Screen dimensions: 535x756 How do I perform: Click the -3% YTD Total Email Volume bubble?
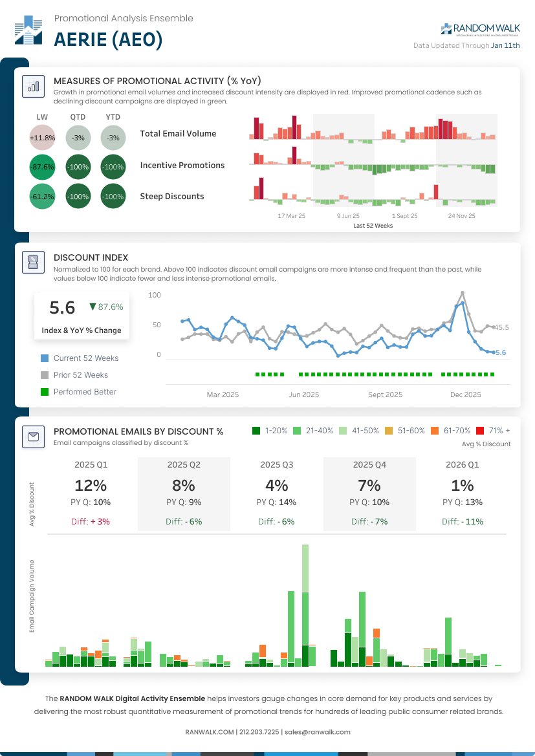pos(113,137)
